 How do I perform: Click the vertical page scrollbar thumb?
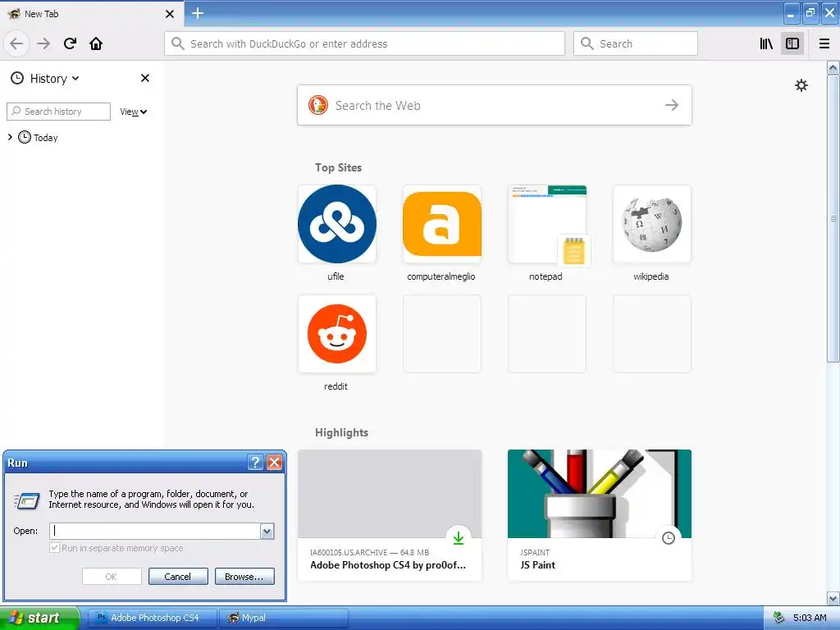pyautogui.click(x=833, y=219)
